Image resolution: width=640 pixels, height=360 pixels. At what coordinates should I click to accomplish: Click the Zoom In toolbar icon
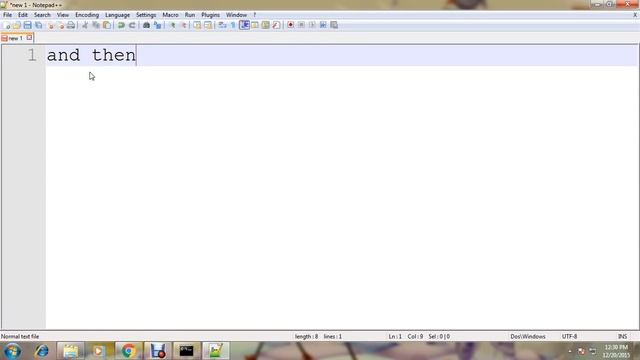pos(172,25)
